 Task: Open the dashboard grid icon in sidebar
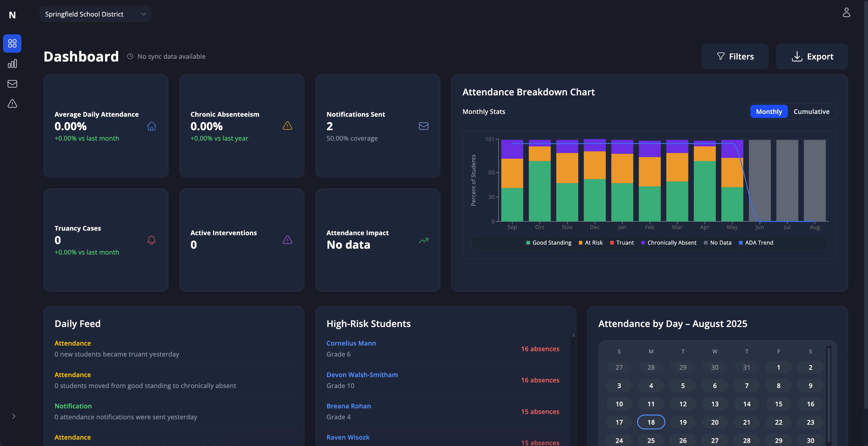click(12, 43)
